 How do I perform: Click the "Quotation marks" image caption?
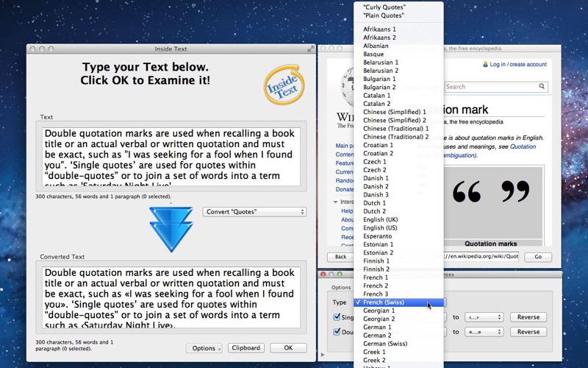tap(491, 244)
